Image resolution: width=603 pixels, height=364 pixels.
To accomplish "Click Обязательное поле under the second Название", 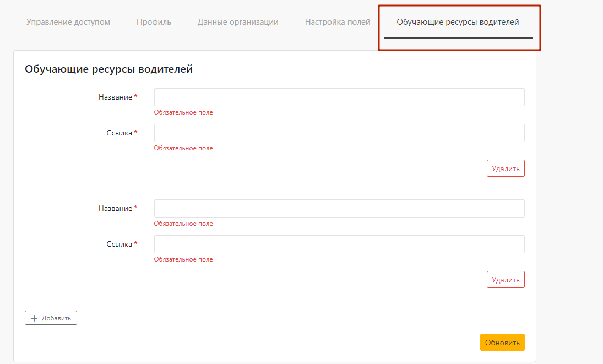I will click(183, 224).
